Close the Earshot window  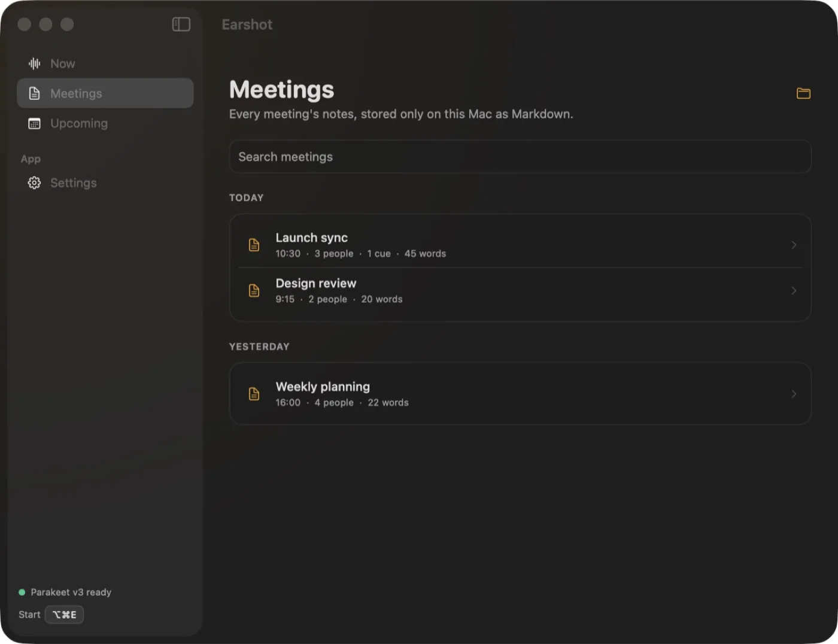tap(25, 24)
